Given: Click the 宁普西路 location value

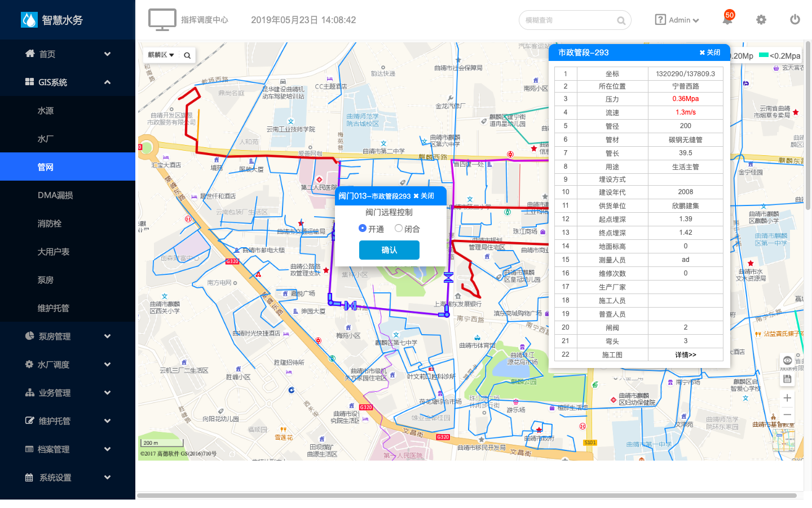Looking at the screenshot, I should pos(686,86).
